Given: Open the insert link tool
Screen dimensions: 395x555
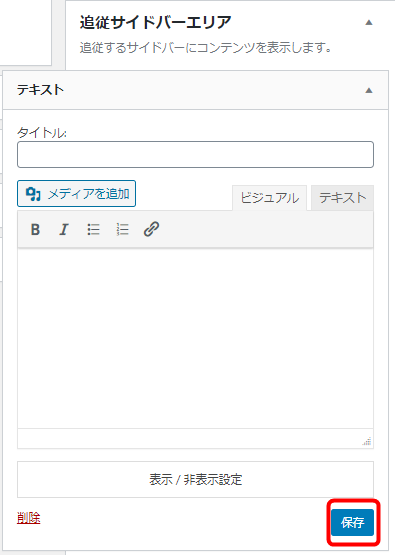Looking at the screenshot, I should pos(151,229).
